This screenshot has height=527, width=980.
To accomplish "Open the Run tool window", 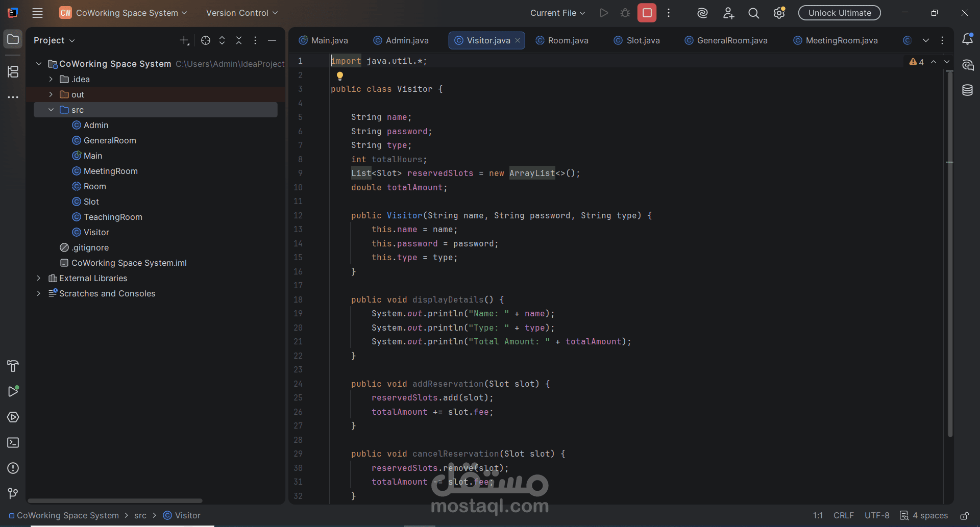I will 13,391.
